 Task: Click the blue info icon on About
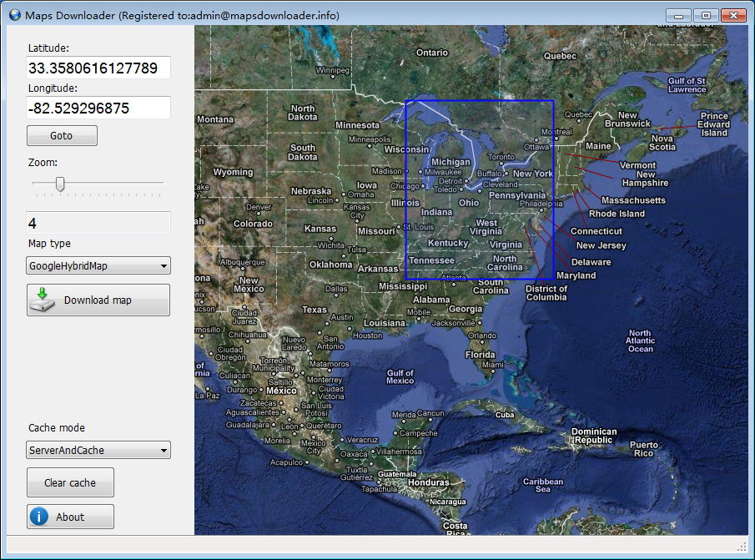(x=39, y=517)
